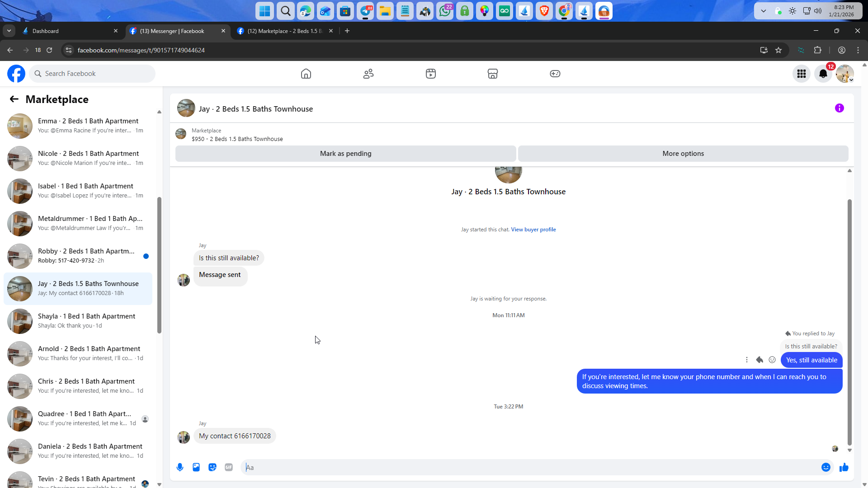Screen dimensions: 868x488
Task: Expand the browser tab search dropdown
Action: [9, 31]
